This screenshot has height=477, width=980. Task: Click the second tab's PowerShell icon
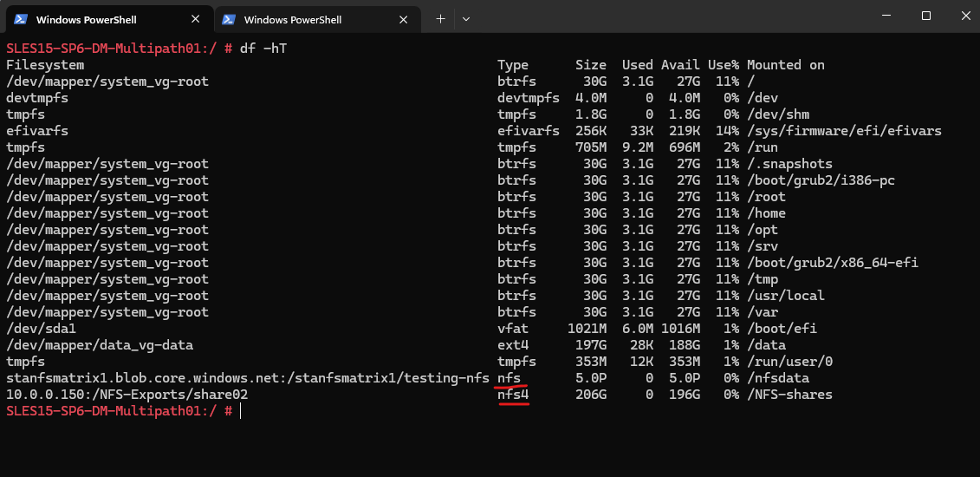(229, 19)
